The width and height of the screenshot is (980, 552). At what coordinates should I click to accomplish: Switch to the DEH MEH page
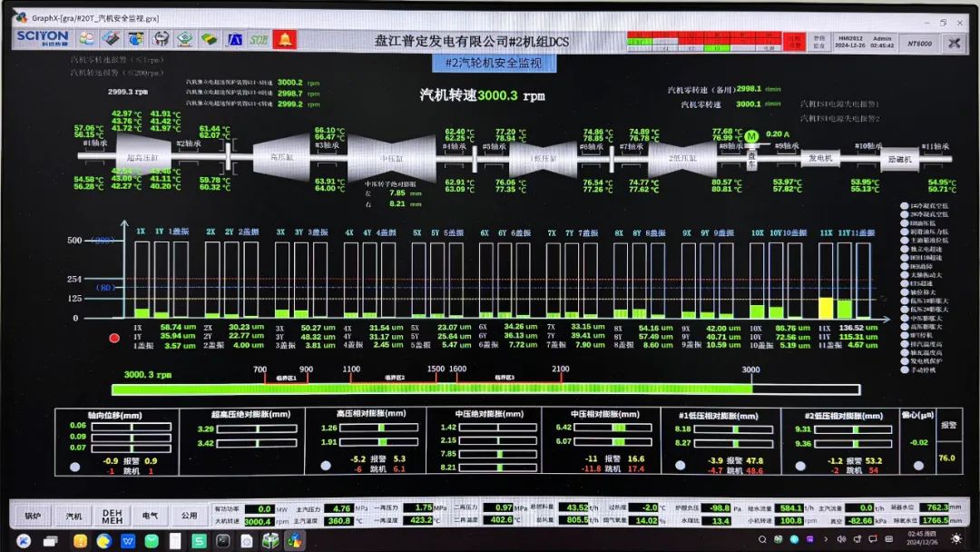112,515
